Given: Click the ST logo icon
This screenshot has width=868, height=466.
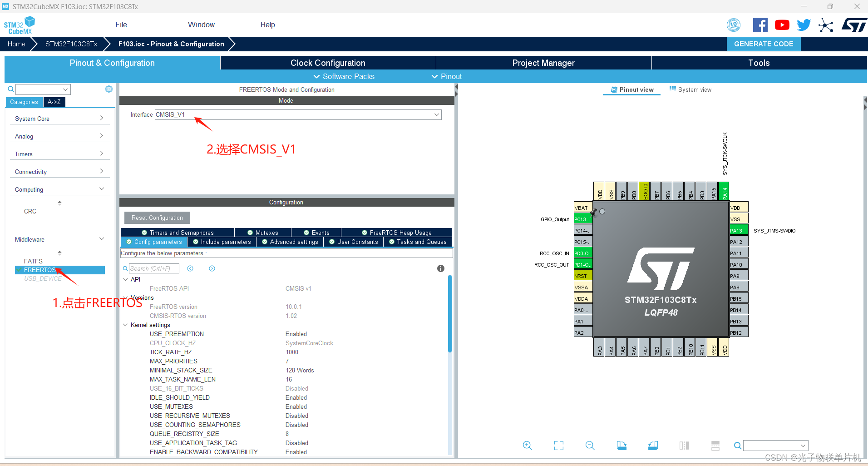Looking at the screenshot, I should click(x=854, y=25).
